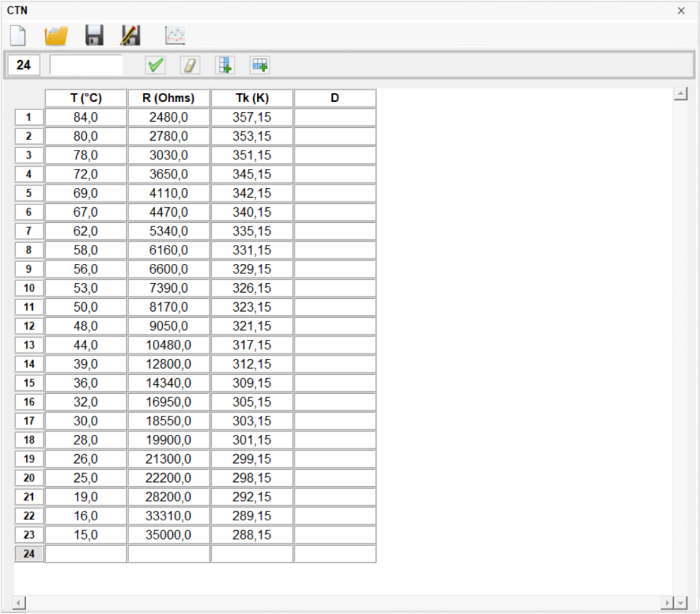Click the Save As floppy-with-pencil icon
The image size is (700, 614).
click(x=130, y=36)
